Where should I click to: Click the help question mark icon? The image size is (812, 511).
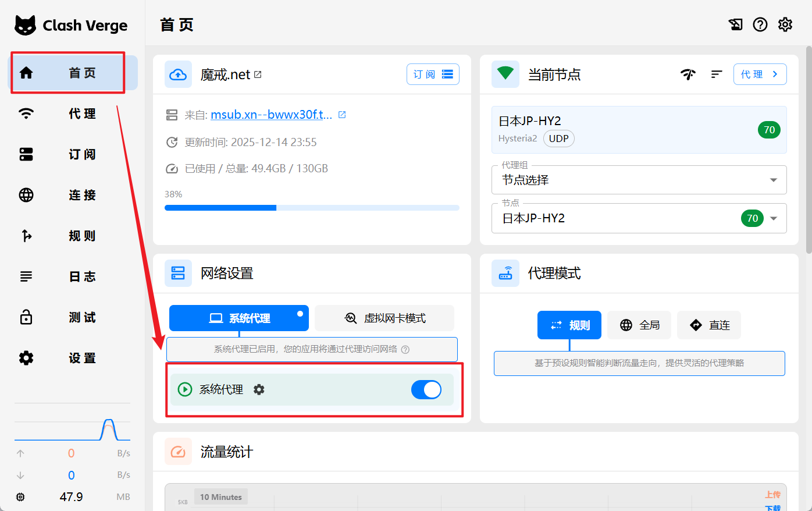click(x=760, y=24)
